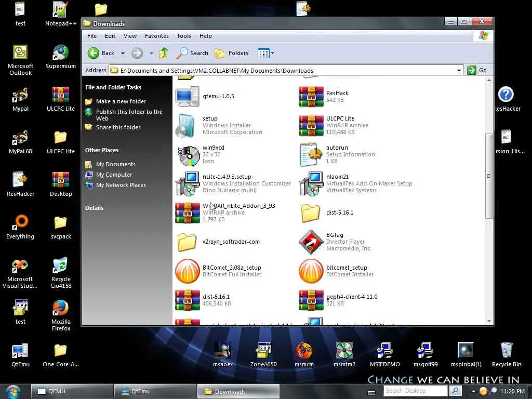The width and height of the screenshot is (532, 399).
Task: Select the ResHack archive in Downloads
Action: pyautogui.click(x=311, y=96)
